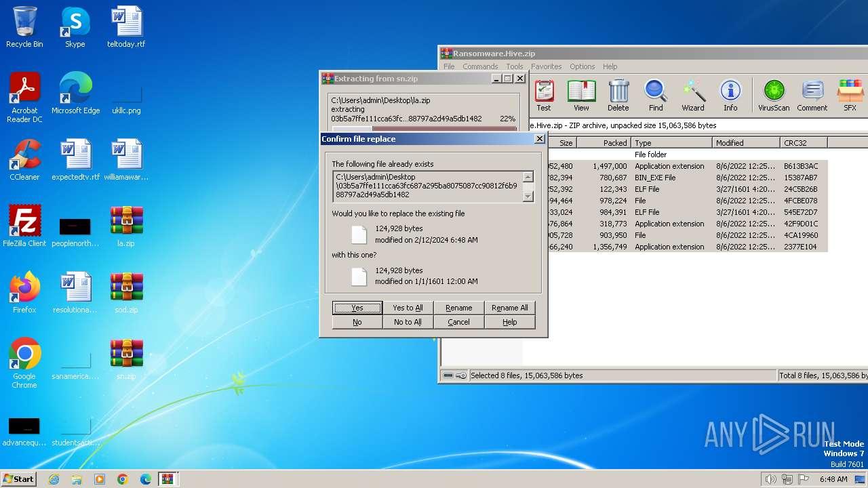Open the Options menu in WinRAR
Image resolution: width=868 pixels, height=488 pixels.
[582, 66]
